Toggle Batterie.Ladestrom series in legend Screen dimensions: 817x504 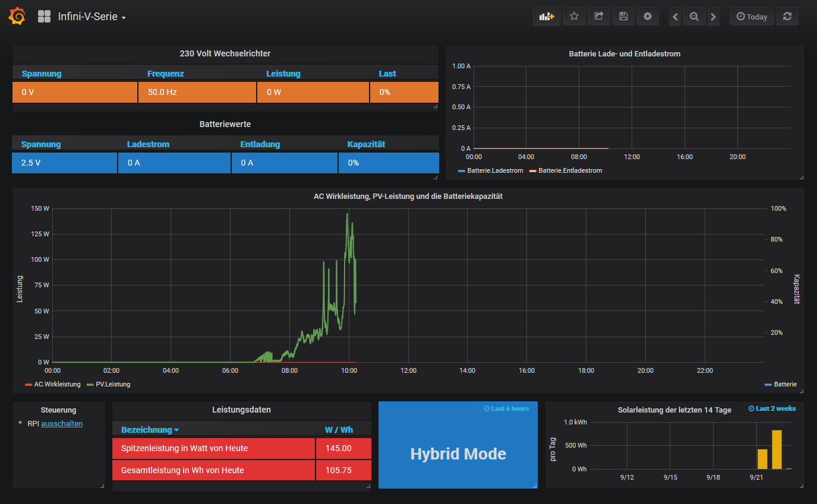tap(494, 170)
